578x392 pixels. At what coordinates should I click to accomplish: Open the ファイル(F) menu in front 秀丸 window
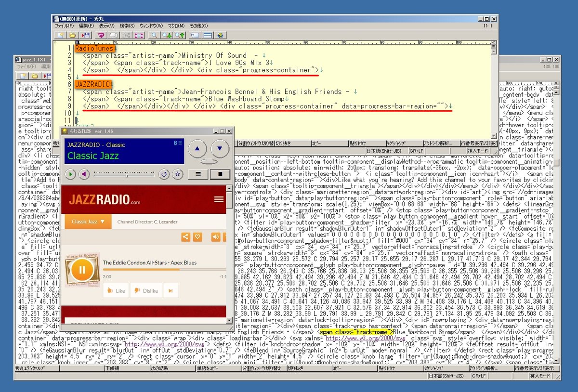click(x=64, y=26)
